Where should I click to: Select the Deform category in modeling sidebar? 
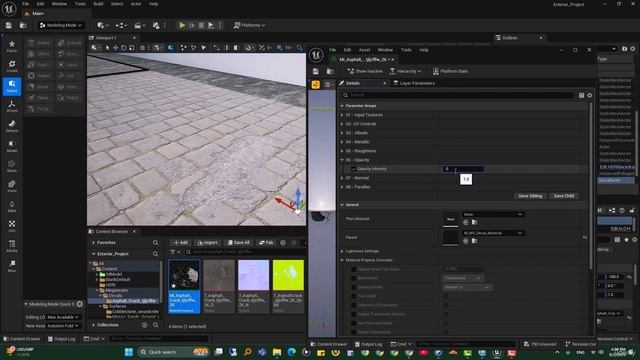[x=12, y=126]
